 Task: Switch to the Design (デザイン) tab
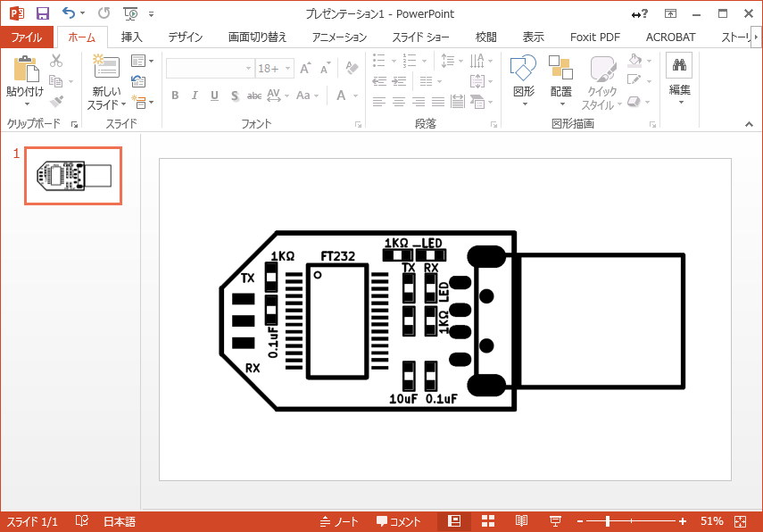point(186,37)
